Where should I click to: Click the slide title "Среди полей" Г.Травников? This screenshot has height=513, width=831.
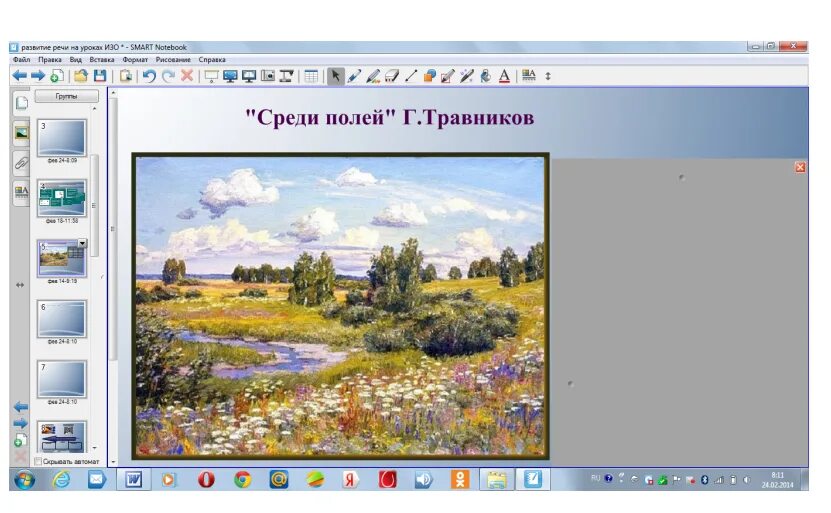390,117
